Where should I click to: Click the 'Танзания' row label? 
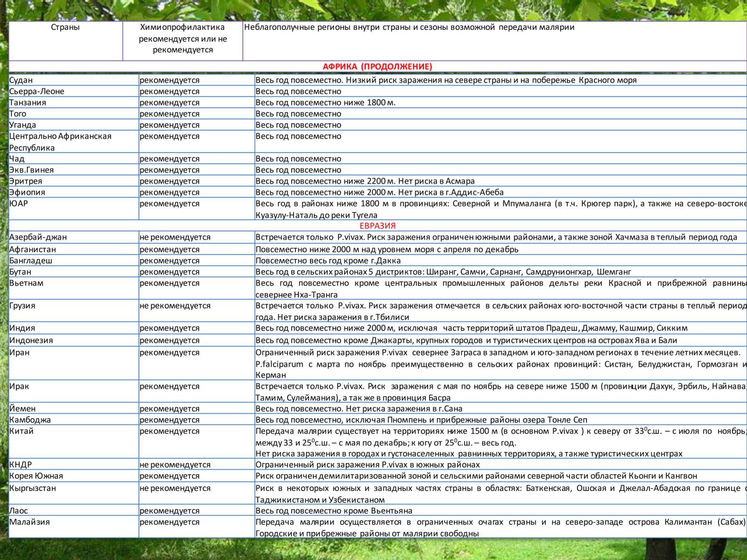(x=74, y=103)
